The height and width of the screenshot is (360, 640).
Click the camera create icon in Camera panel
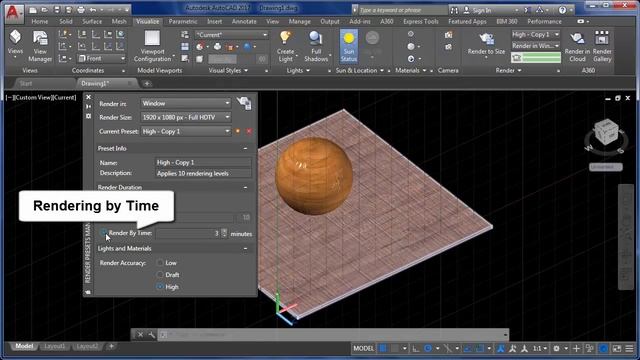coord(449,35)
